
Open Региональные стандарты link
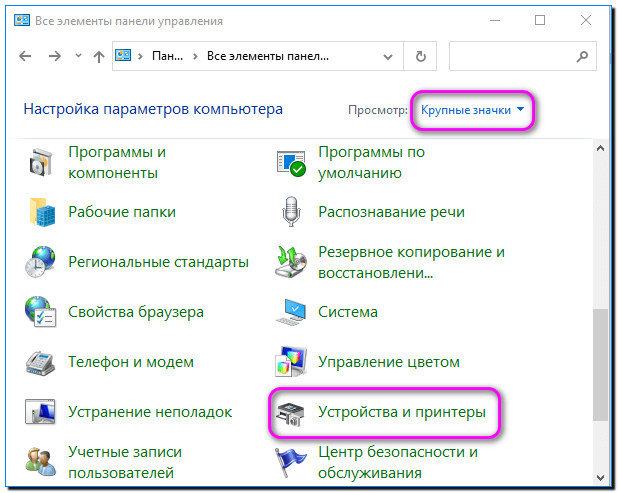pyautogui.click(x=158, y=262)
